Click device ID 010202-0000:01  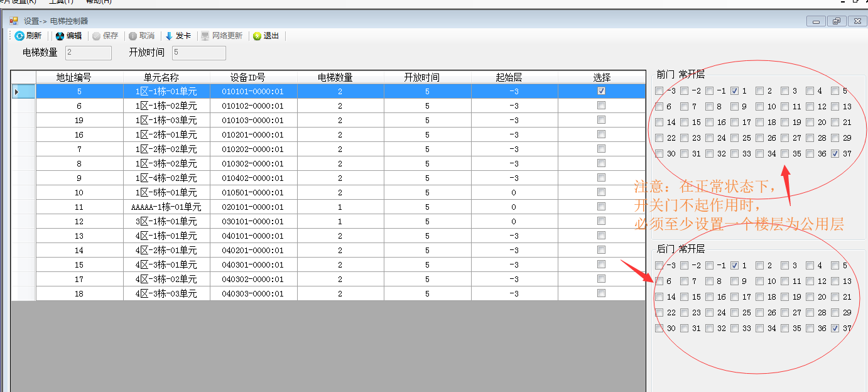tap(254, 150)
